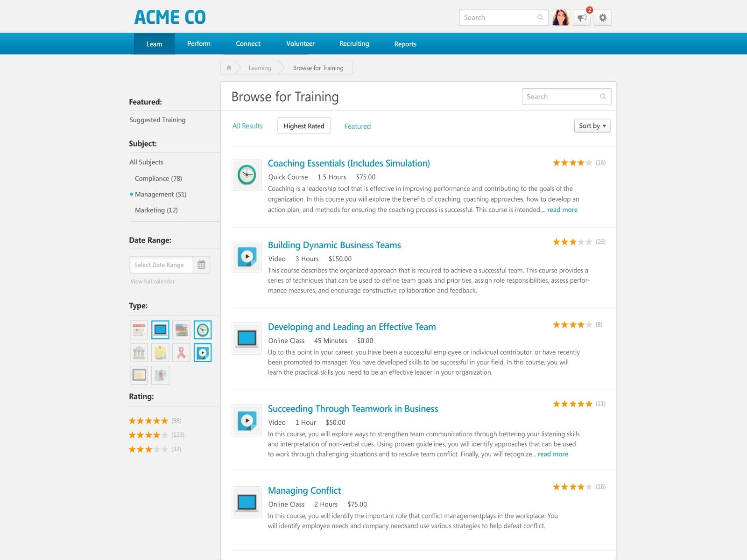Deselect the video play type filter
Viewport: 747px width, 560px height.
pyautogui.click(x=203, y=352)
